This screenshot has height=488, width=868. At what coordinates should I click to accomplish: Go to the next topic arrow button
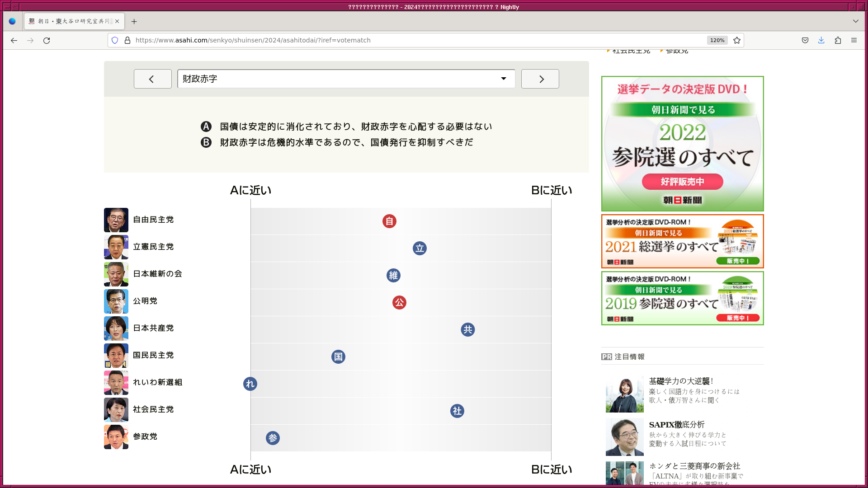coord(540,79)
